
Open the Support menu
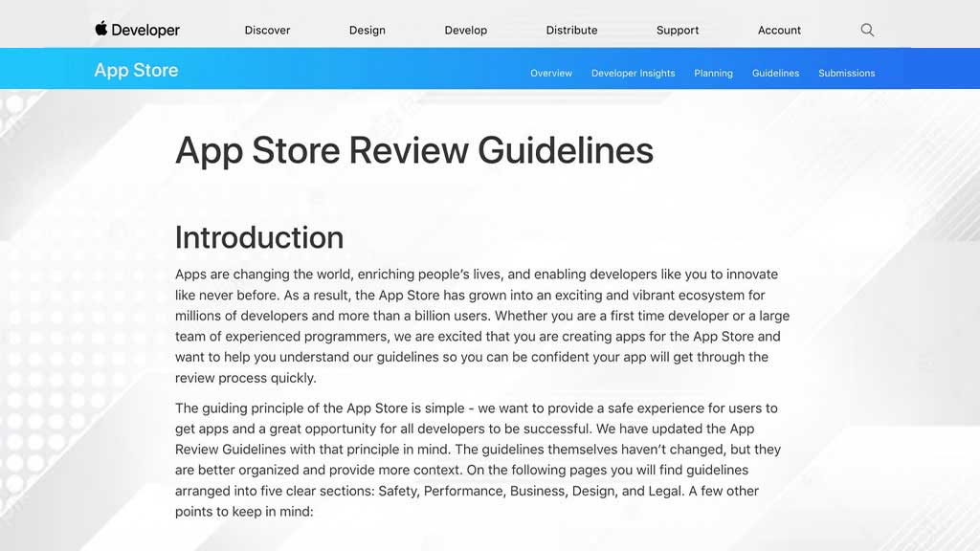[677, 30]
